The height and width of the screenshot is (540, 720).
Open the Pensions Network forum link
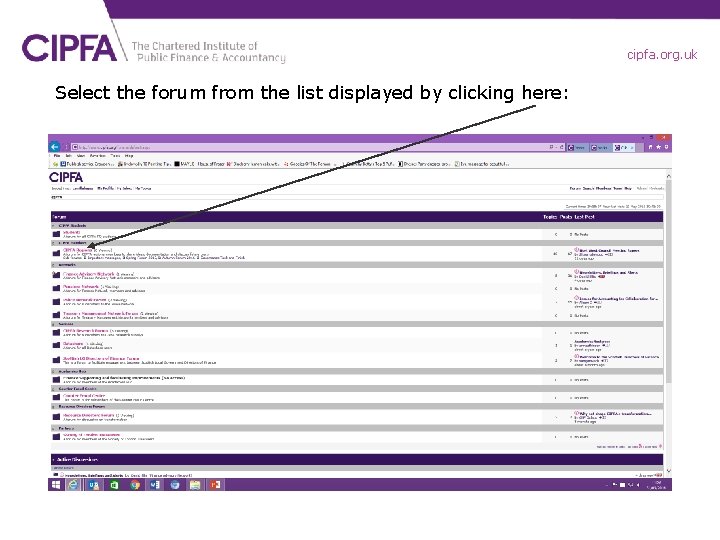pos(81,287)
